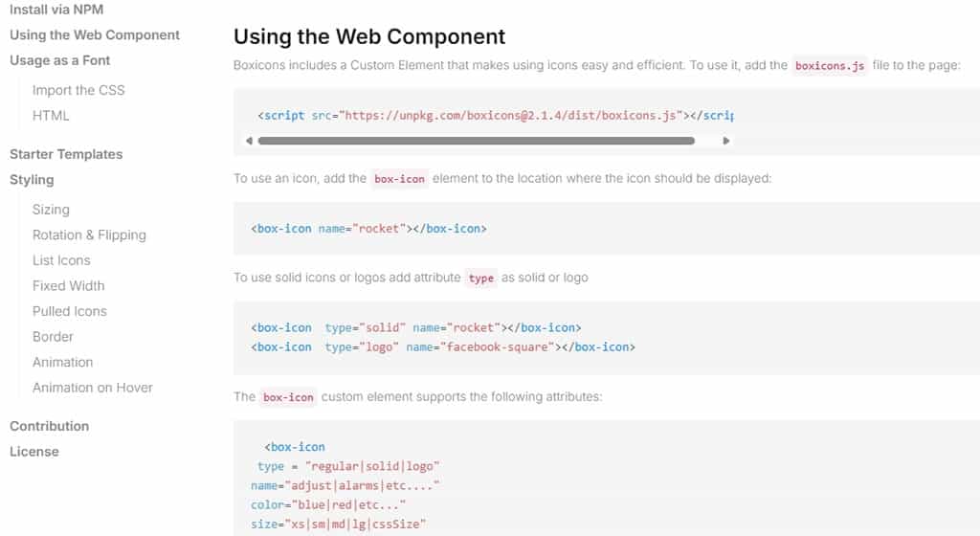Jump to the Border styling section
980x536 pixels.
(53, 337)
